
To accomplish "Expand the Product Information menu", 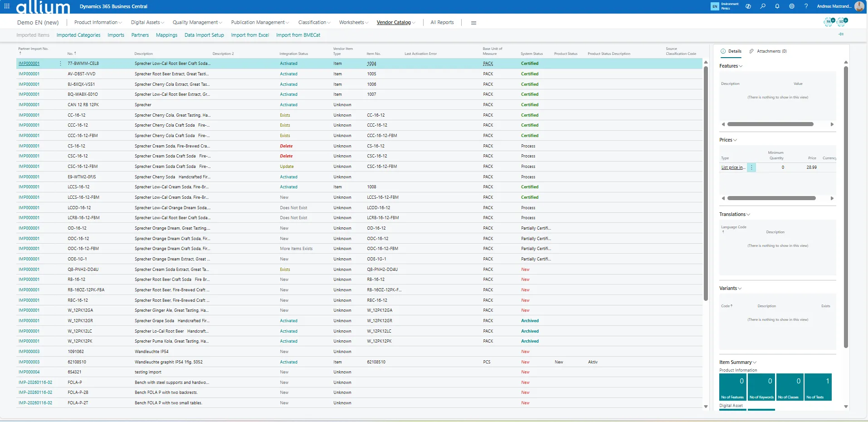I will [98, 22].
